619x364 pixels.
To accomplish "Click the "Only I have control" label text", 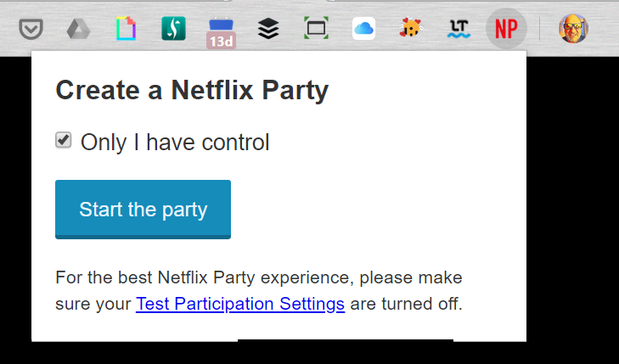I will pos(175,143).
